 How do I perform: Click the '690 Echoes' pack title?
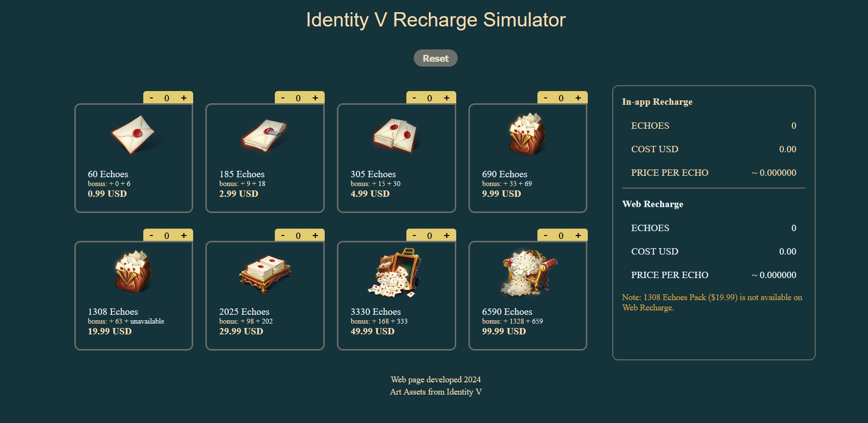[x=505, y=174]
